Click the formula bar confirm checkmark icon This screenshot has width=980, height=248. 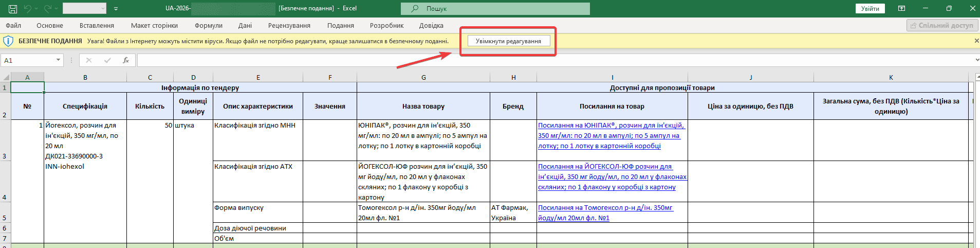click(x=107, y=60)
